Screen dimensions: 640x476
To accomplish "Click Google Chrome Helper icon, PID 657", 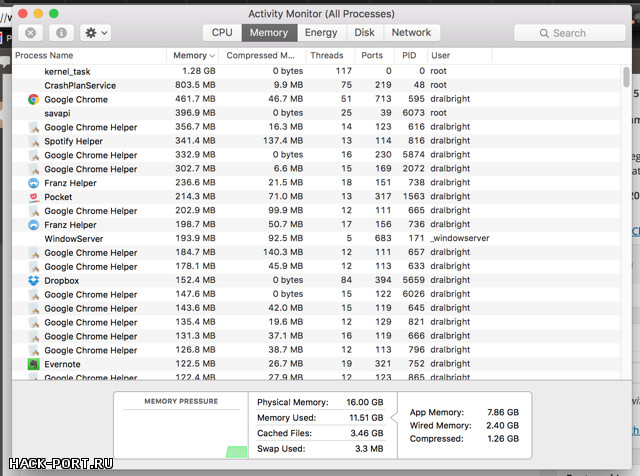I will pyautogui.click(x=33, y=253).
